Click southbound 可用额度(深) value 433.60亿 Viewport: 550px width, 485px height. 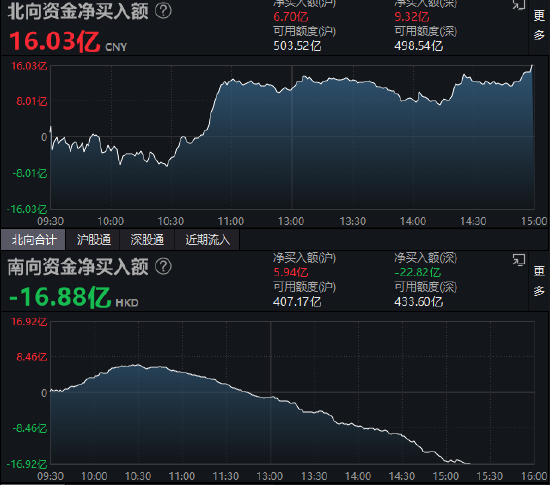[418, 302]
